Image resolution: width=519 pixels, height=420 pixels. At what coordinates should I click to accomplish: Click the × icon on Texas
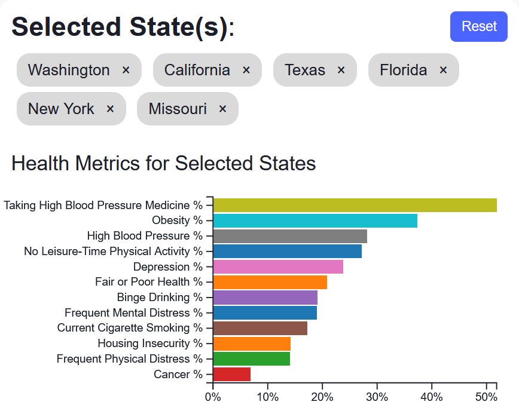click(341, 70)
